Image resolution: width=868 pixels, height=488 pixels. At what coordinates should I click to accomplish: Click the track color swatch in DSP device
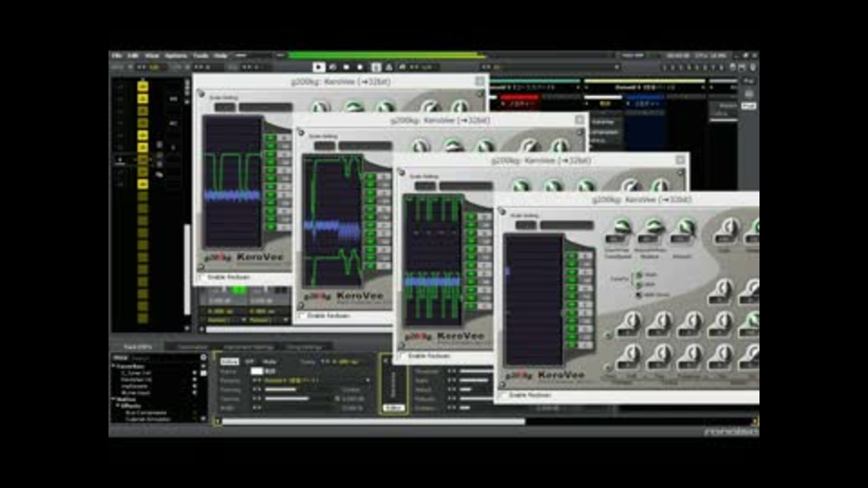[257, 371]
